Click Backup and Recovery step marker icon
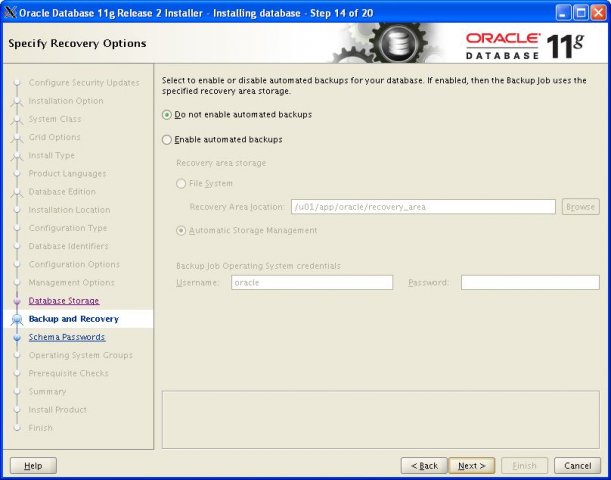Image resolution: width=611 pixels, height=480 pixels. [17, 320]
